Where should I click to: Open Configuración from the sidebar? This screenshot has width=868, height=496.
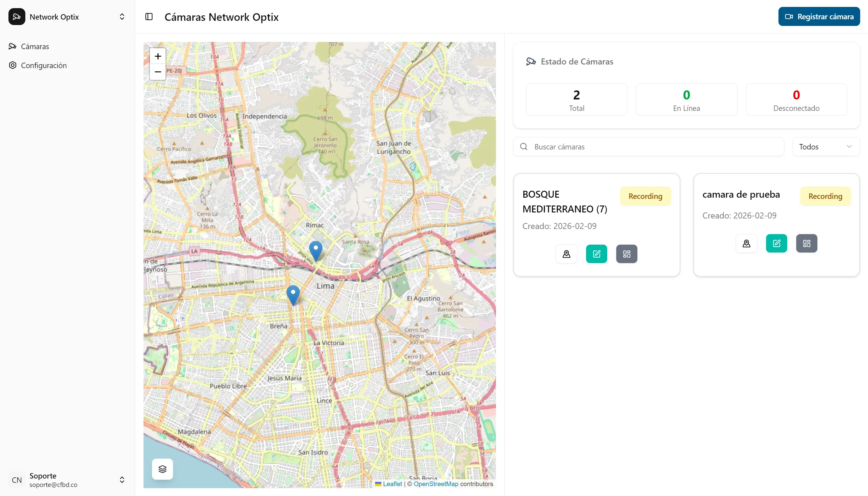(44, 65)
